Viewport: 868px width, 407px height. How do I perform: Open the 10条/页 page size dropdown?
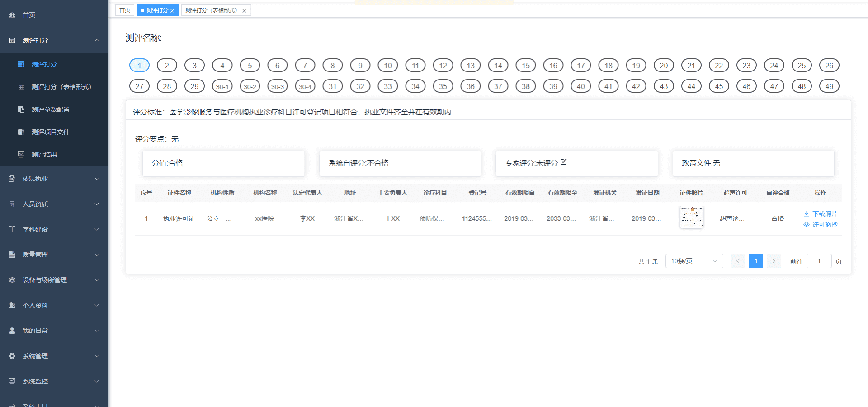point(694,261)
